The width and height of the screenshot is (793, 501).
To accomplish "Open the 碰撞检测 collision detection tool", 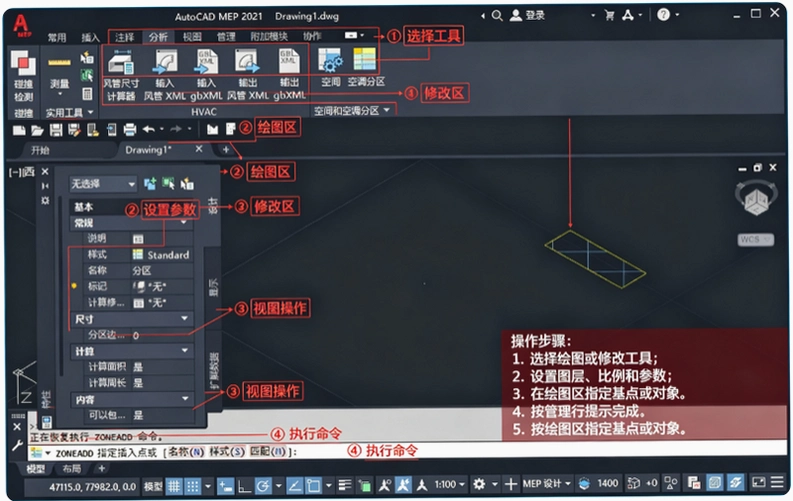I will pos(23,76).
